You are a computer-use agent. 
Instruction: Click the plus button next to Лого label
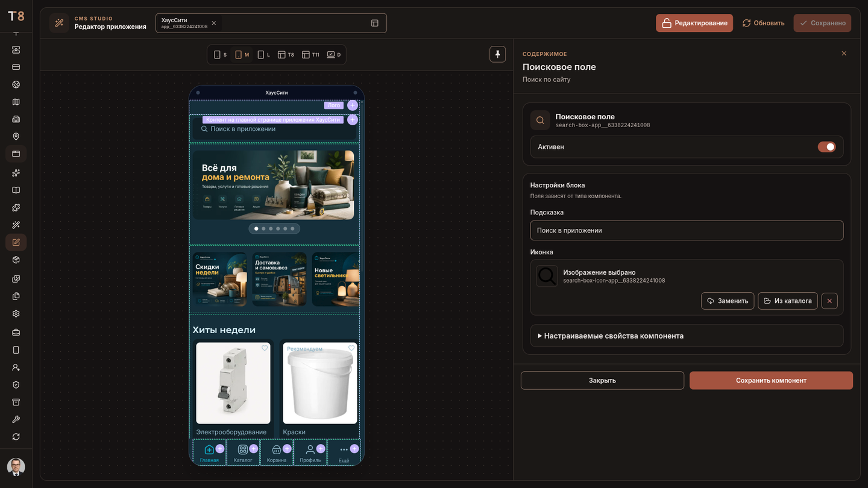[x=353, y=105]
